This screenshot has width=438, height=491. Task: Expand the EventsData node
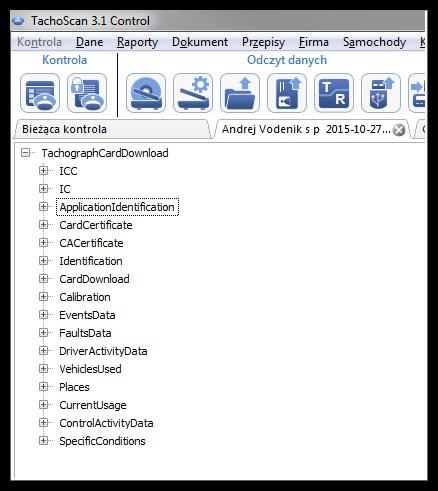tap(43, 315)
